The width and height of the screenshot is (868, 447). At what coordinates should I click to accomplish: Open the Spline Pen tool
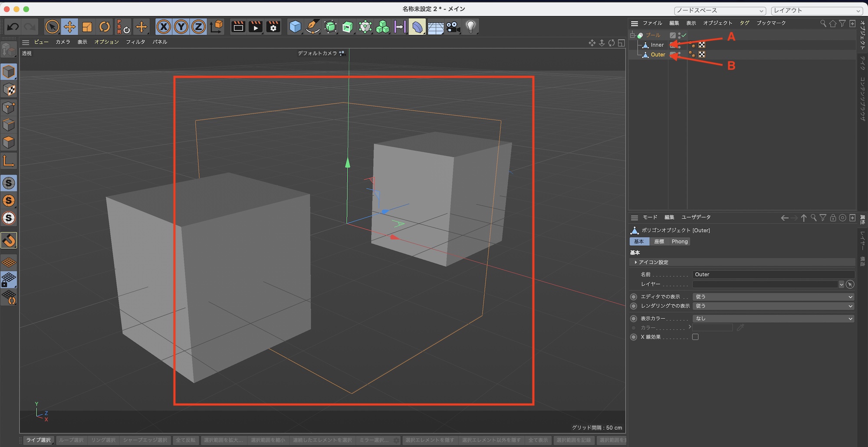(x=312, y=27)
